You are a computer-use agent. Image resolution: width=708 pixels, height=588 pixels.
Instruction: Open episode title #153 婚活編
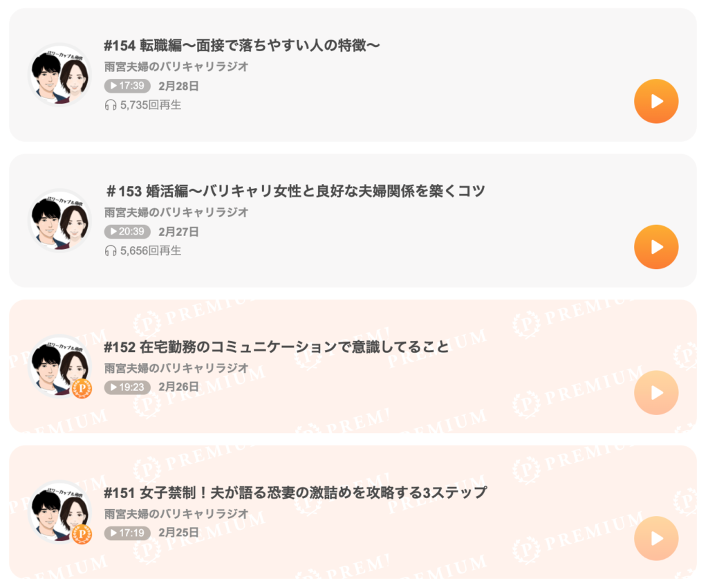coord(296,191)
